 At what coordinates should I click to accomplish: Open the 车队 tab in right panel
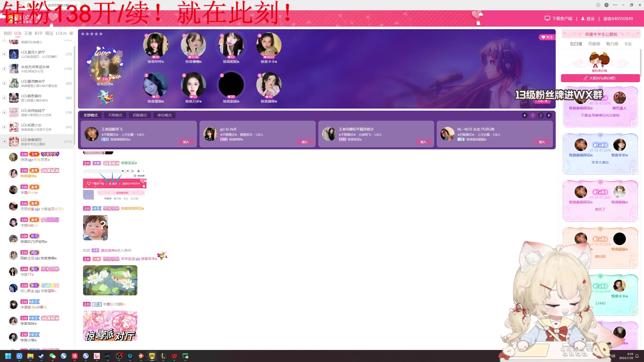point(628,44)
